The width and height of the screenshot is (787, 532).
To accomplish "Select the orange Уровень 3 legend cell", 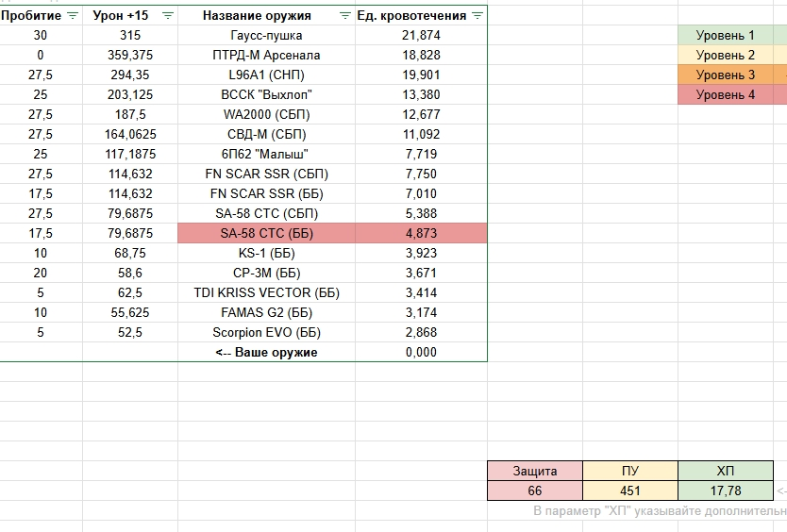I will 726,75.
